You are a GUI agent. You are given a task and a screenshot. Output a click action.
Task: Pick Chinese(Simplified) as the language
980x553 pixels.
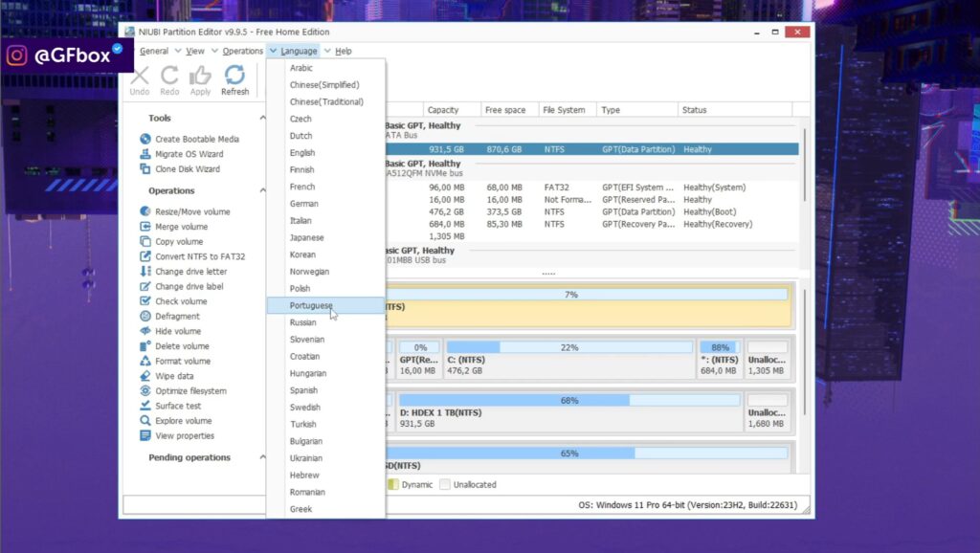pyautogui.click(x=325, y=85)
